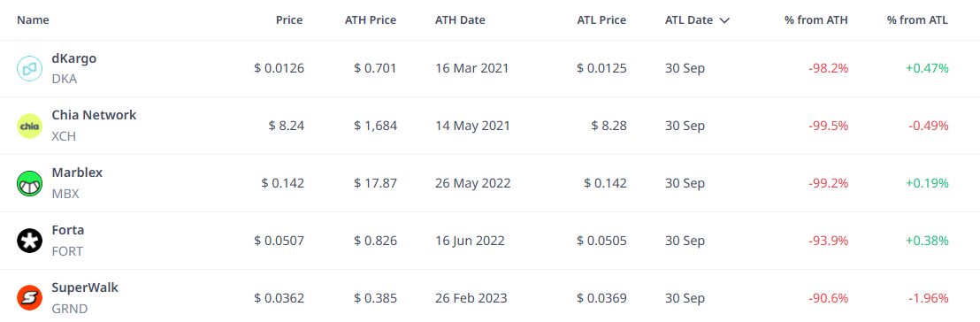Sort by % from ATH header
The image size is (980, 322).
pos(816,20)
